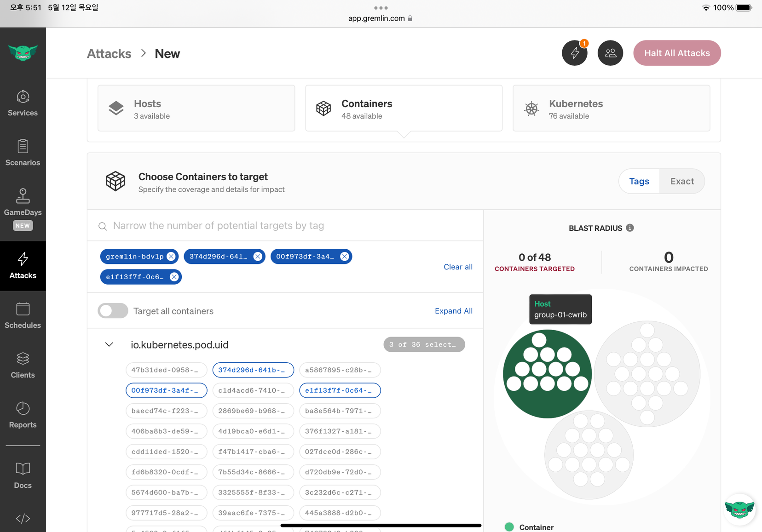The width and height of the screenshot is (762, 532).
Task: Open the Scenarios section
Action: [x=23, y=153]
